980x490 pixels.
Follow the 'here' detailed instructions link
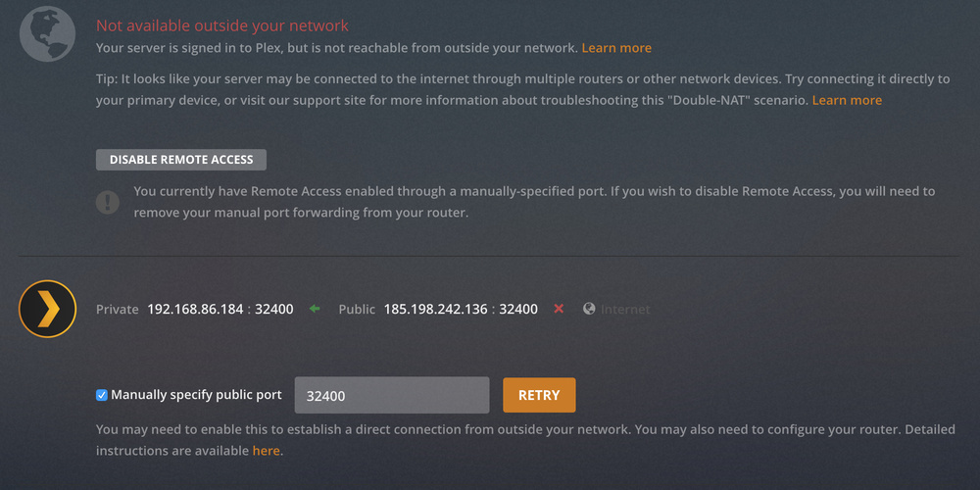pos(266,451)
